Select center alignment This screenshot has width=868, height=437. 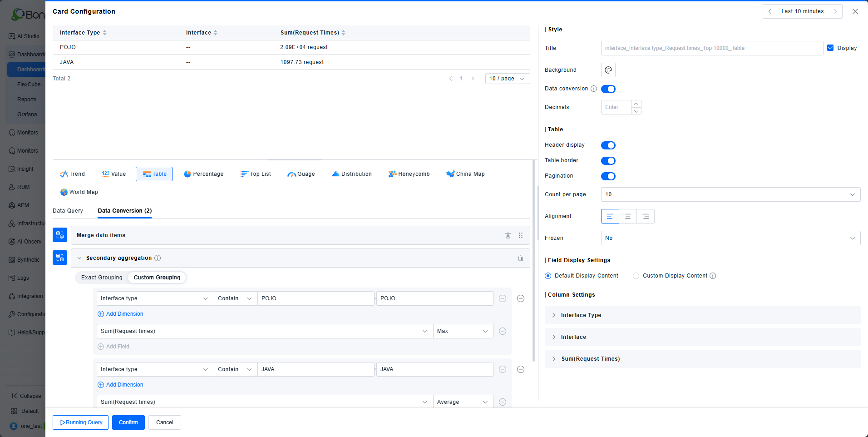627,216
